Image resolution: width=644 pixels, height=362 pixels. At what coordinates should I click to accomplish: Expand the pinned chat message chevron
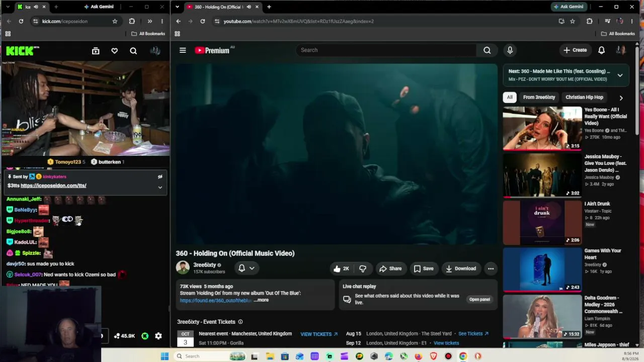160,187
